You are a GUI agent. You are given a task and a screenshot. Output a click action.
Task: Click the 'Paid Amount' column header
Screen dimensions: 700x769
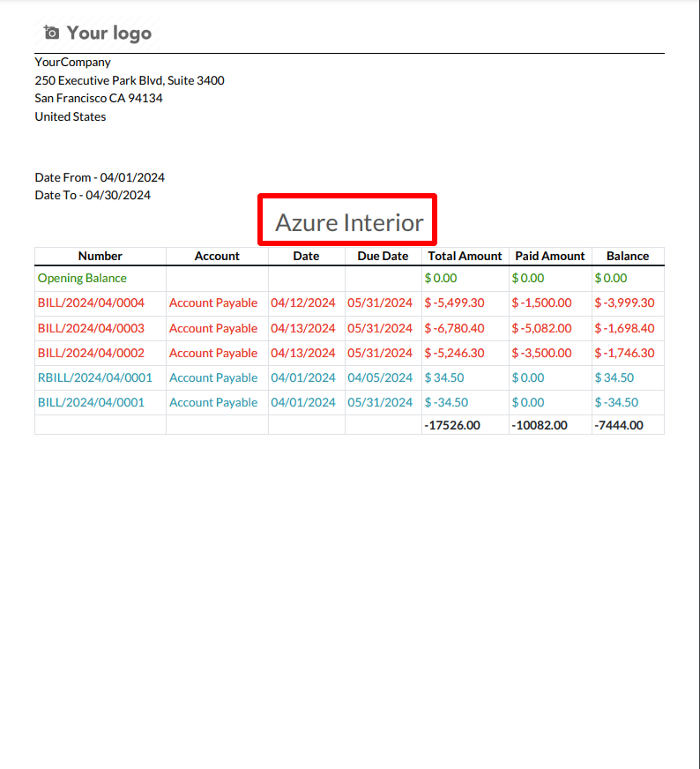[550, 256]
